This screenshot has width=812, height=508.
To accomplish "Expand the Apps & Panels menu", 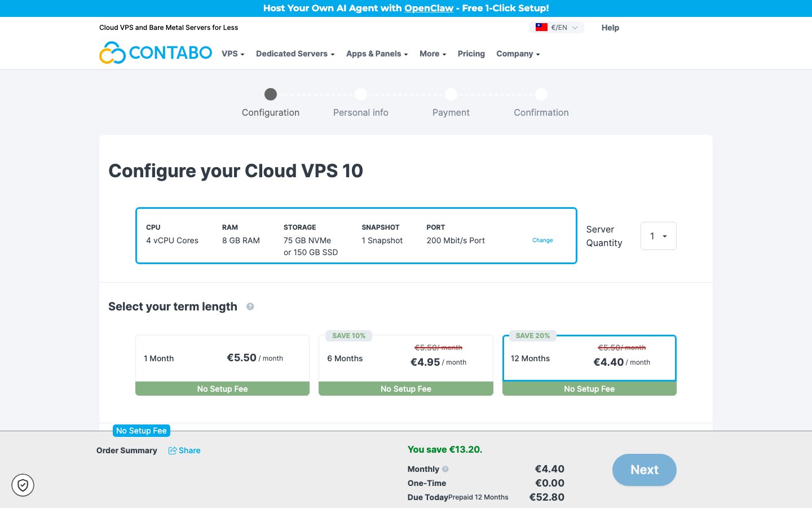I will 377,54.
